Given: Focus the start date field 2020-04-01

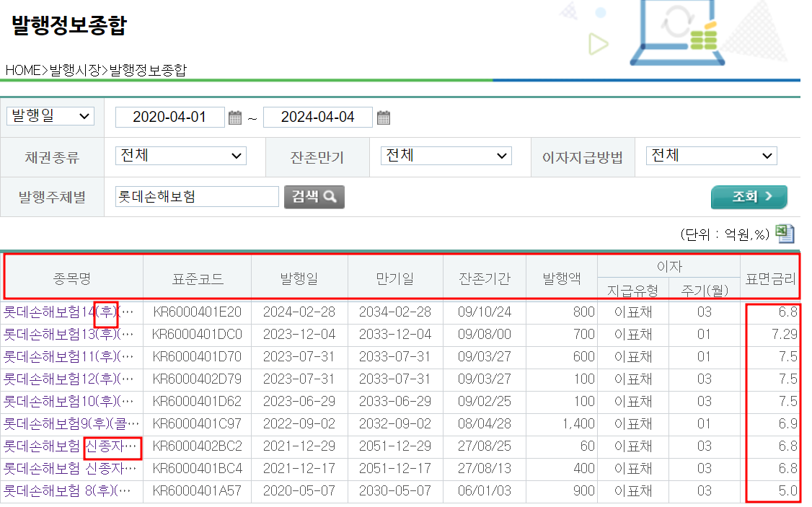Looking at the screenshot, I should [170, 117].
